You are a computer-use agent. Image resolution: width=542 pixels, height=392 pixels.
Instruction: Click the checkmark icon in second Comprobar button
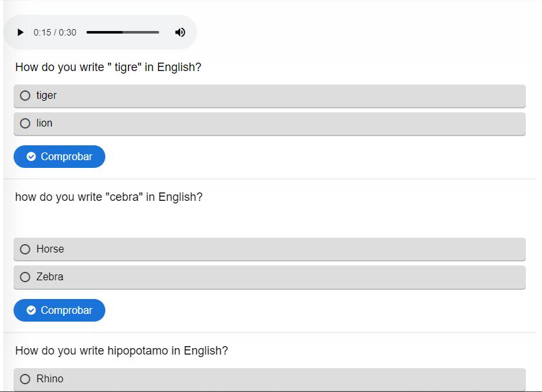[x=31, y=311]
